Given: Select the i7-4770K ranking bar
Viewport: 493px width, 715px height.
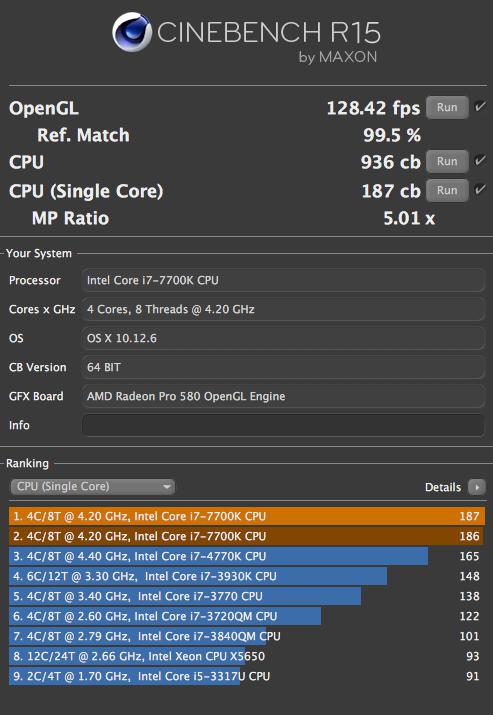Looking at the screenshot, I should pyautogui.click(x=247, y=556).
